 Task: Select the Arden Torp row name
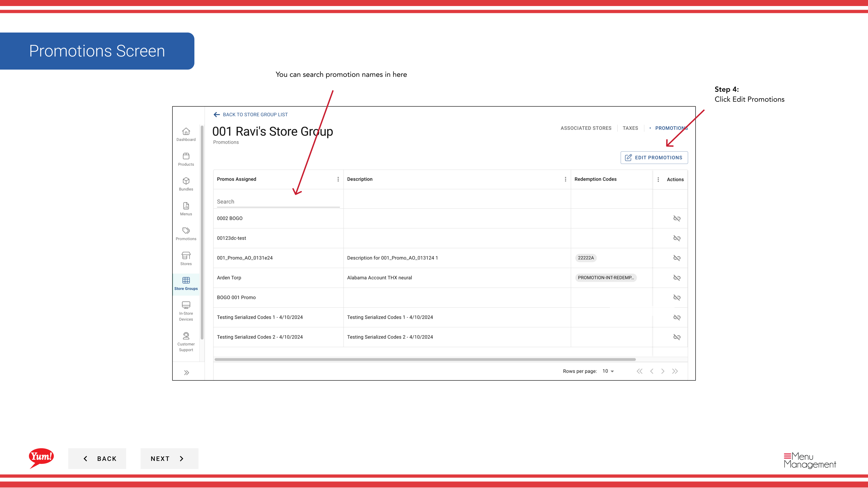coord(229,277)
